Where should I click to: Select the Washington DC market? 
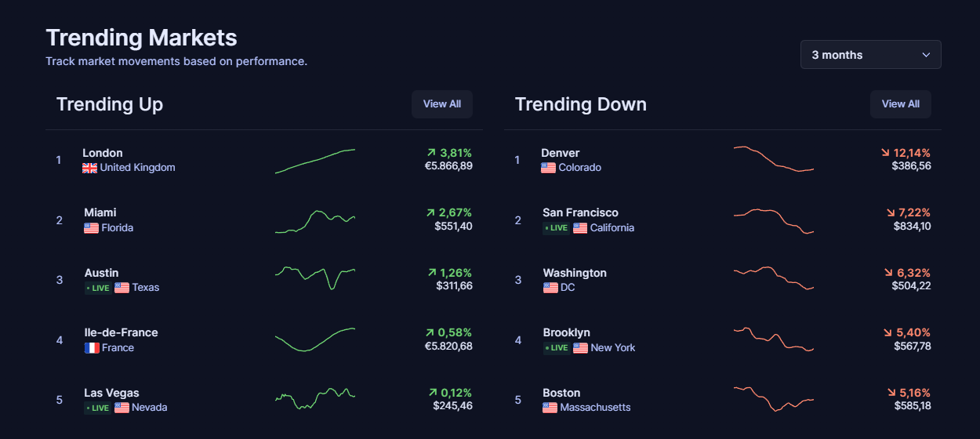click(723, 280)
